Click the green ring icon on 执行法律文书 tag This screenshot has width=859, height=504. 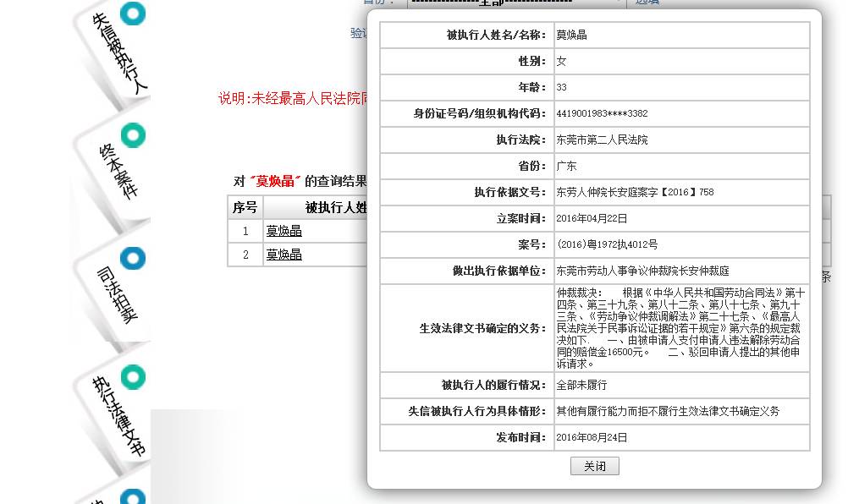pos(133,377)
